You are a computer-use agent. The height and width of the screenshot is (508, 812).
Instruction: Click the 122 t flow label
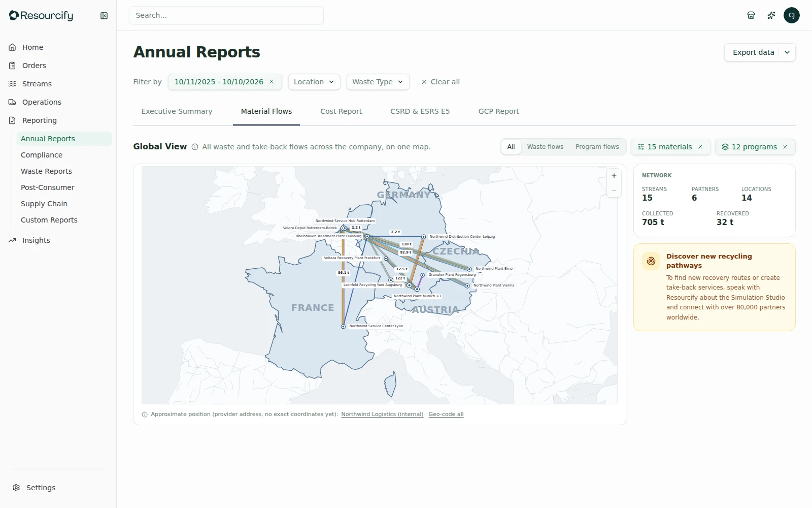pos(400,278)
